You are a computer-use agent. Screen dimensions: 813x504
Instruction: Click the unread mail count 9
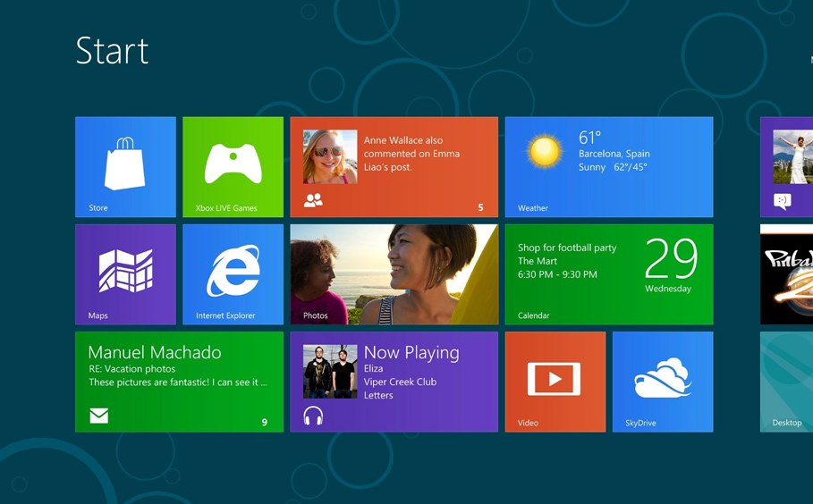265,422
